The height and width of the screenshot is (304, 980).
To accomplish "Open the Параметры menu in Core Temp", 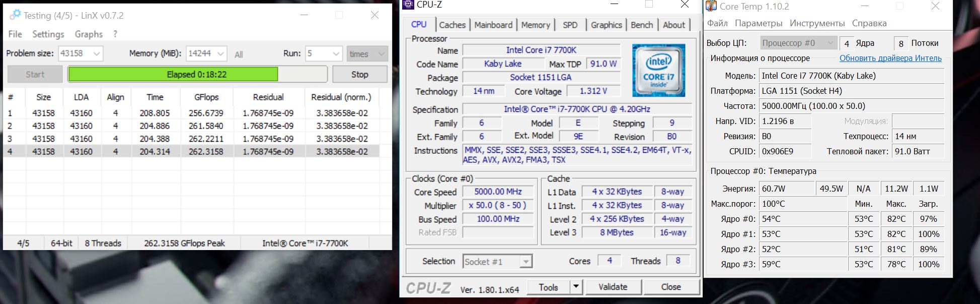I will point(759,23).
